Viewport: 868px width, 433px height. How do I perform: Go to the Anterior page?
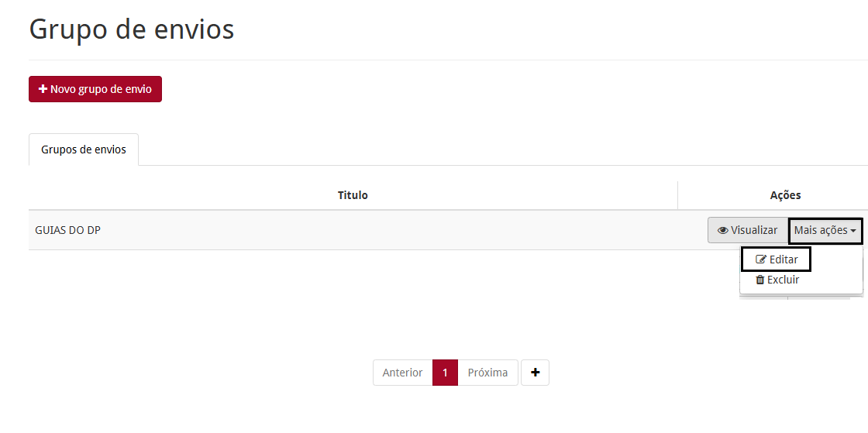(x=402, y=373)
